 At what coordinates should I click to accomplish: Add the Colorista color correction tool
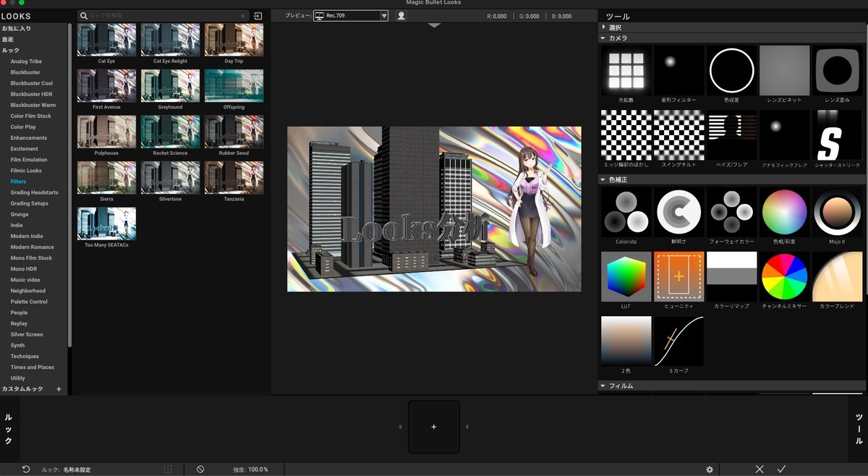click(626, 212)
